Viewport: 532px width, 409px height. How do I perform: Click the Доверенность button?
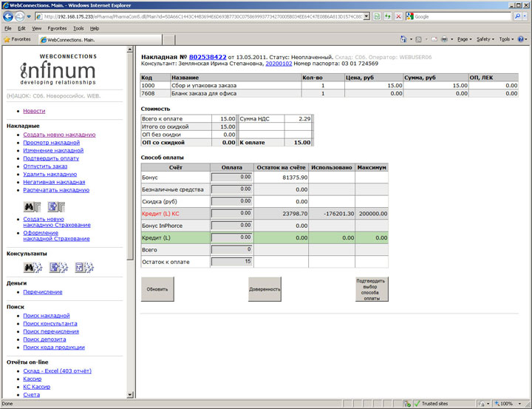coord(265,289)
